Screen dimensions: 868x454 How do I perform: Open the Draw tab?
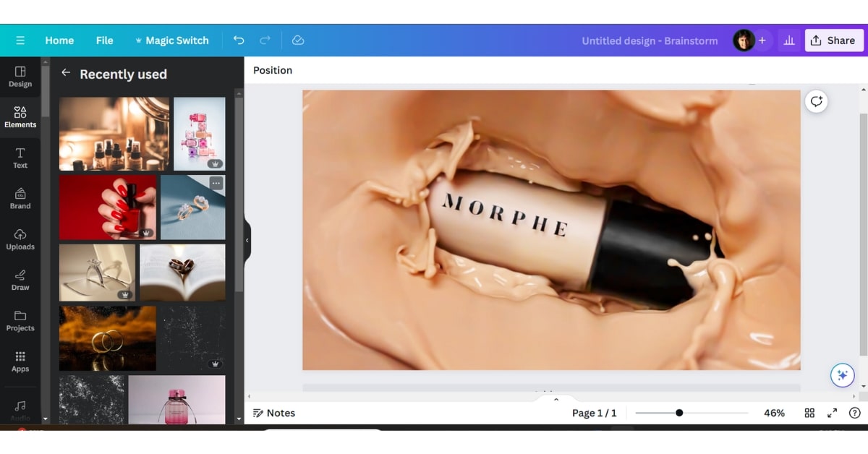click(20, 280)
